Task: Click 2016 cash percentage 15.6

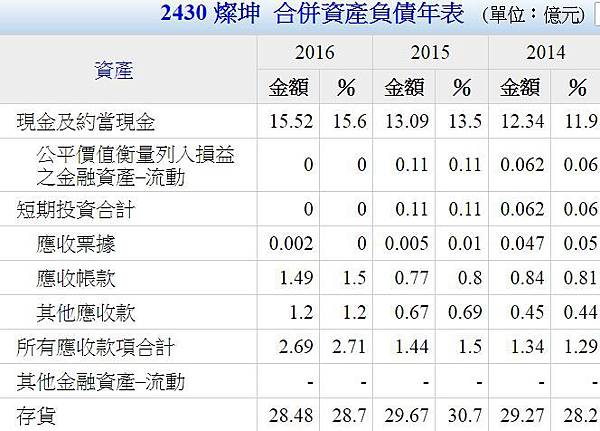Action: point(349,122)
